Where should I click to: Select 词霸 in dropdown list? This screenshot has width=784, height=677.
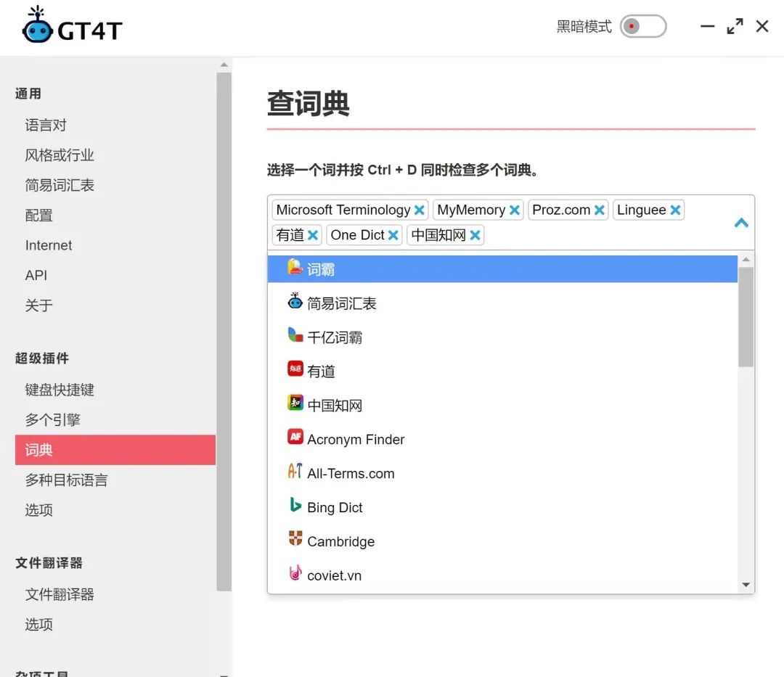[x=502, y=268]
